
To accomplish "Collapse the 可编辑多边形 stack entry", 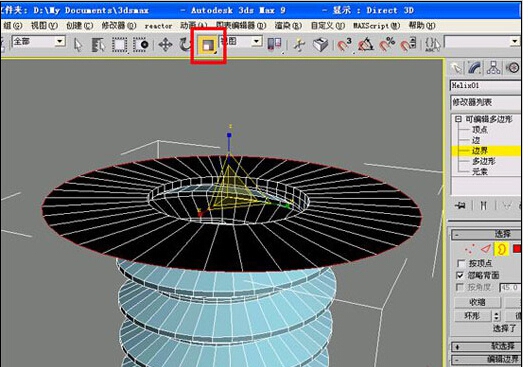I will tap(458, 119).
